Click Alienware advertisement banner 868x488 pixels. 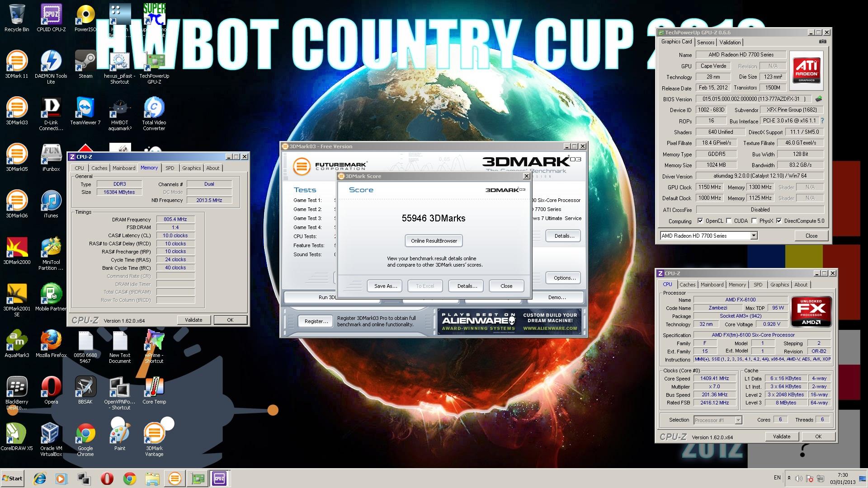(x=509, y=322)
